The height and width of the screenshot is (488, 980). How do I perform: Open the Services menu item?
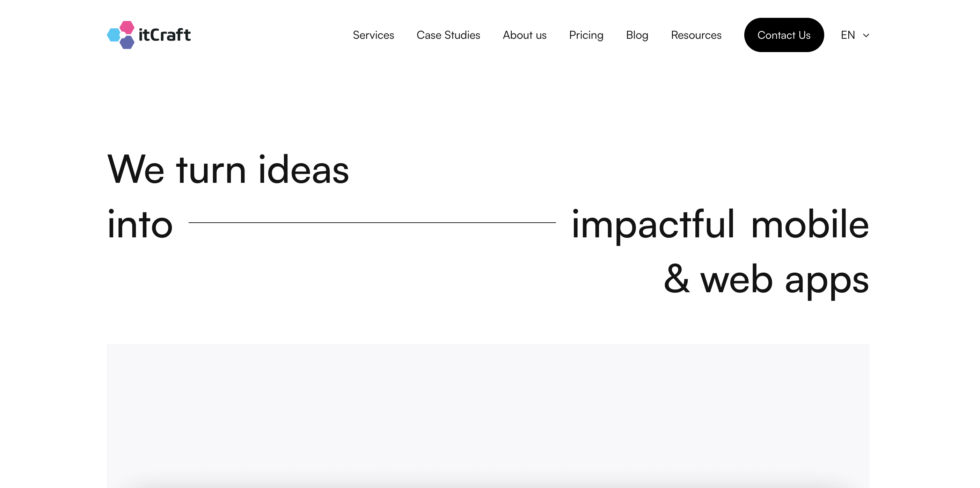click(373, 34)
